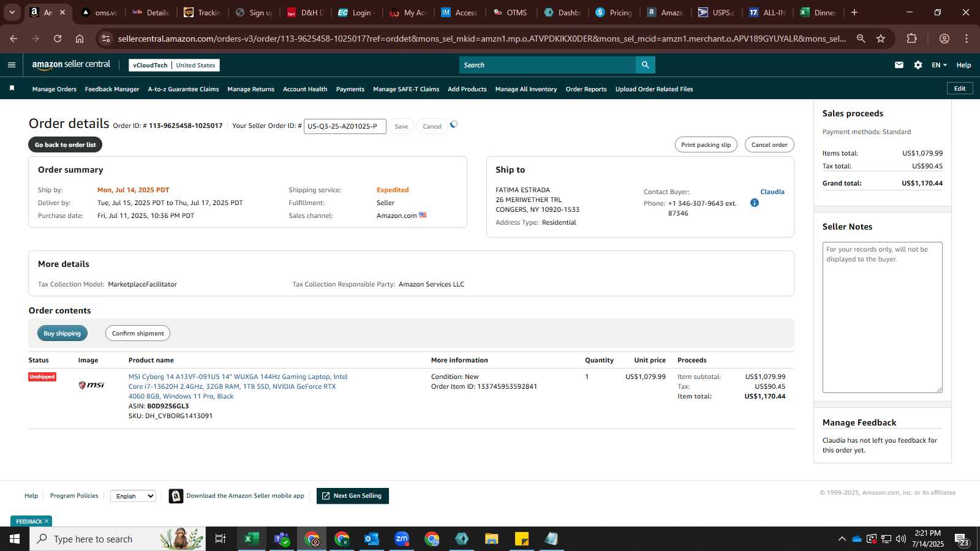Image resolution: width=980 pixels, height=551 pixels.
Task: Open the tab search dropdown in Chrome
Action: (12, 12)
